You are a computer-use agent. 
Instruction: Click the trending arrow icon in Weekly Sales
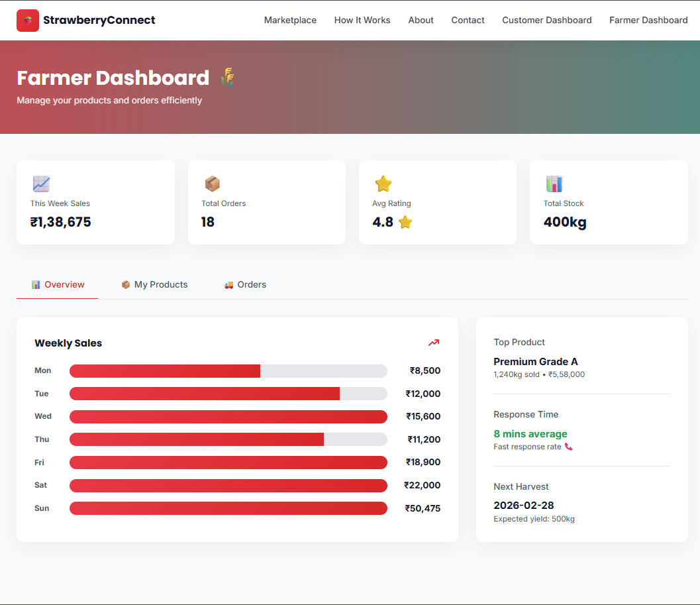(x=434, y=343)
